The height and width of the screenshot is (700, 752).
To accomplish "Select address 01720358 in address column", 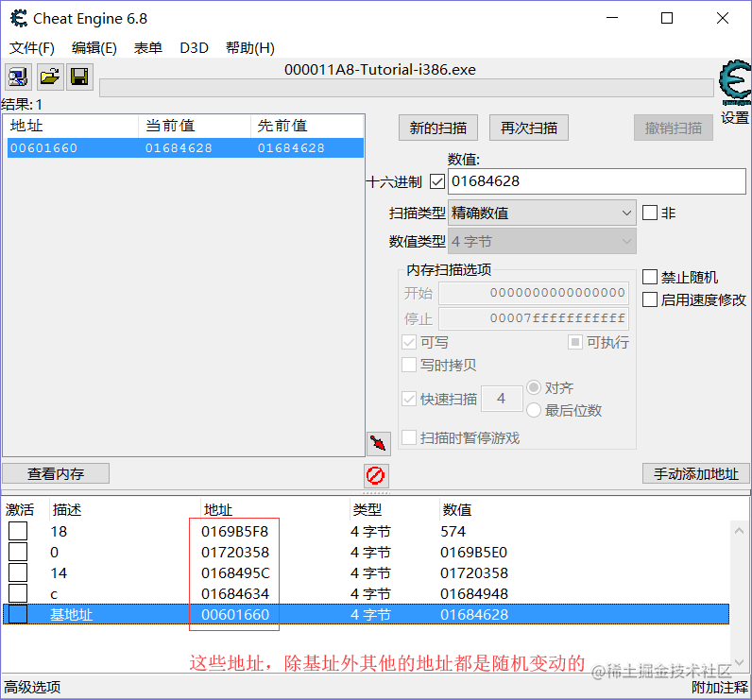I will coord(235,553).
